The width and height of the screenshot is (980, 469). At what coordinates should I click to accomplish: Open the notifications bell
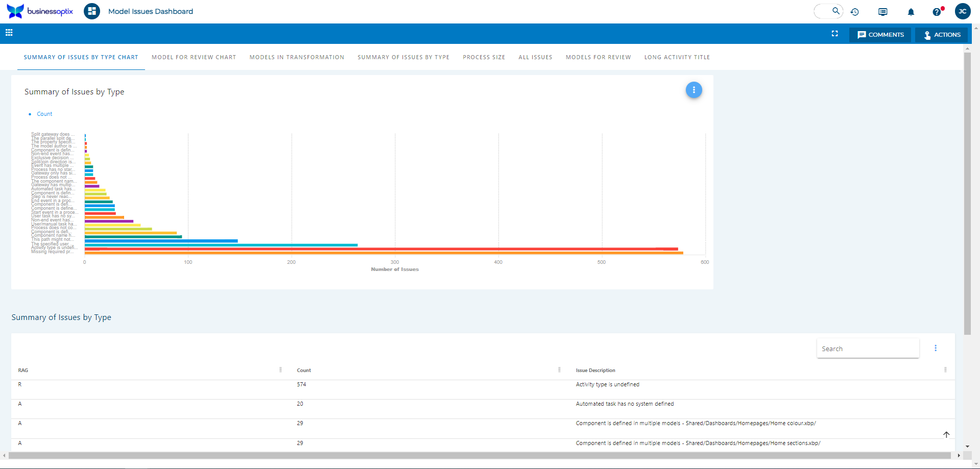pyautogui.click(x=911, y=12)
